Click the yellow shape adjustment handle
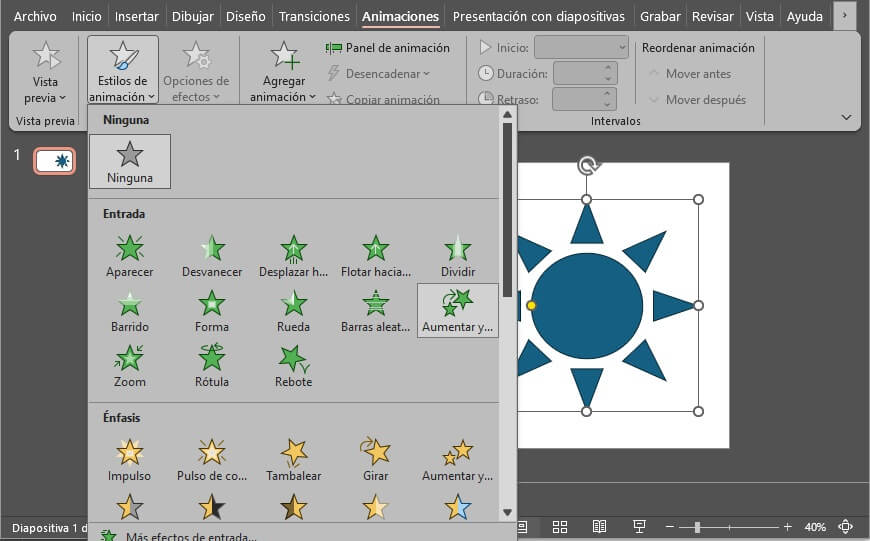 pyautogui.click(x=531, y=306)
